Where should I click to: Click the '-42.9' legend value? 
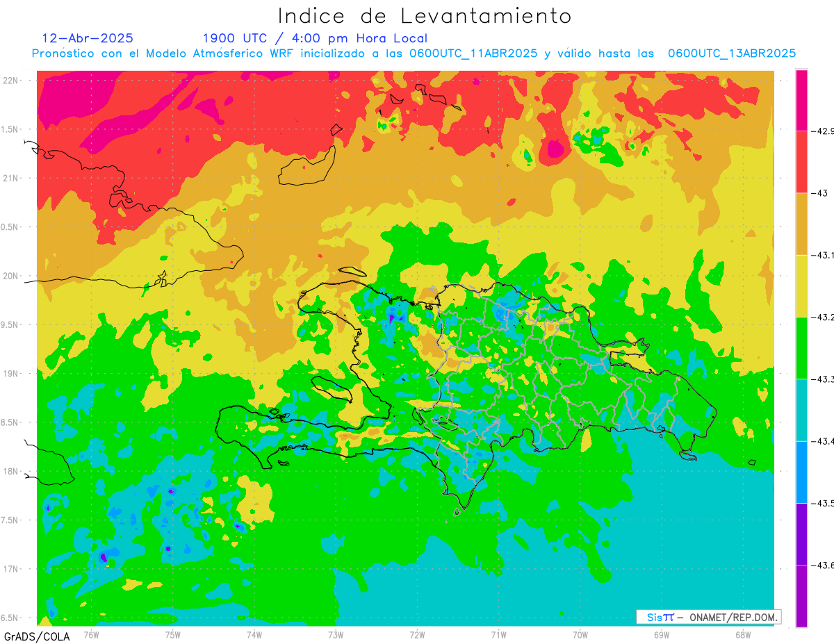(824, 131)
